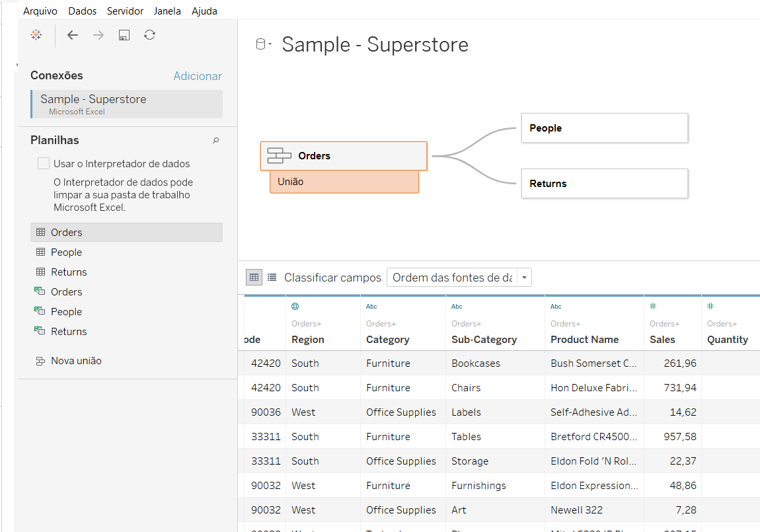Image resolution: width=760 pixels, height=532 pixels.
Task: Click the green named-range icon beside Orders
Action: pyautogui.click(x=40, y=291)
